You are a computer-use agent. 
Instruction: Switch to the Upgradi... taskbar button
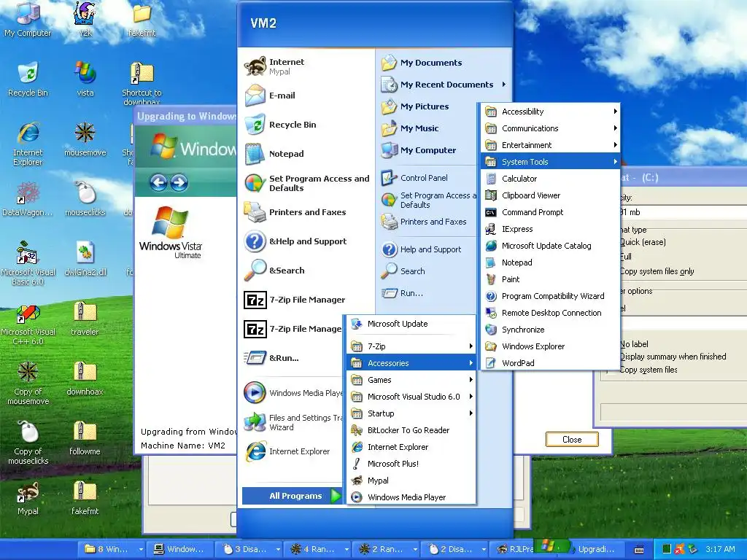595,550
